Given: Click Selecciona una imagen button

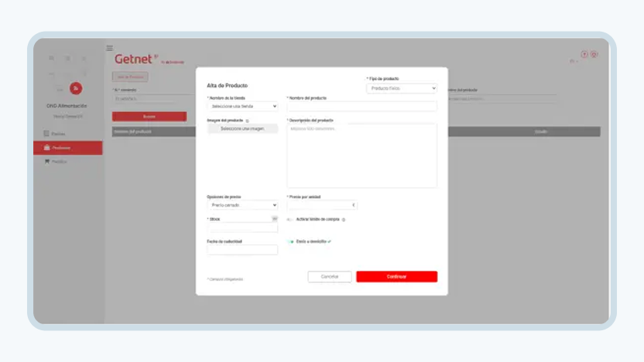Looking at the screenshot, I should 242,128.
